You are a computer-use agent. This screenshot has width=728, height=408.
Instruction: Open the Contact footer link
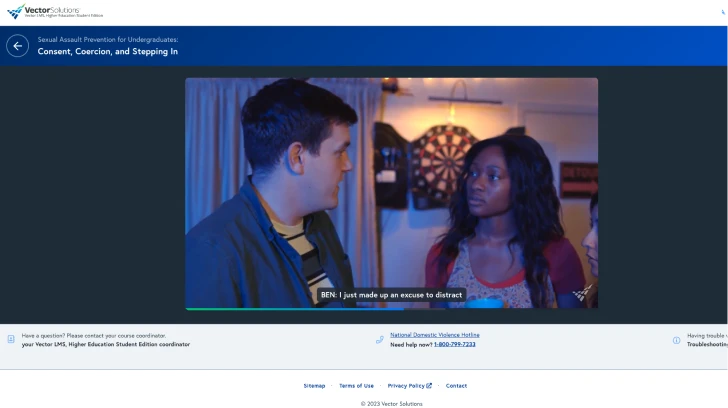click(456, 385)
